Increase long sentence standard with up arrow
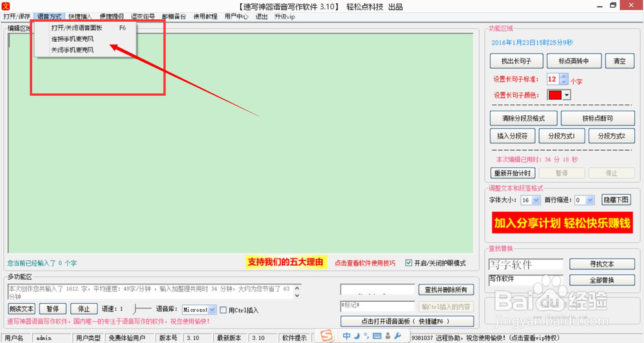This screenshot has width=644, height=343. pyautogui.click(x=564, y=77)
